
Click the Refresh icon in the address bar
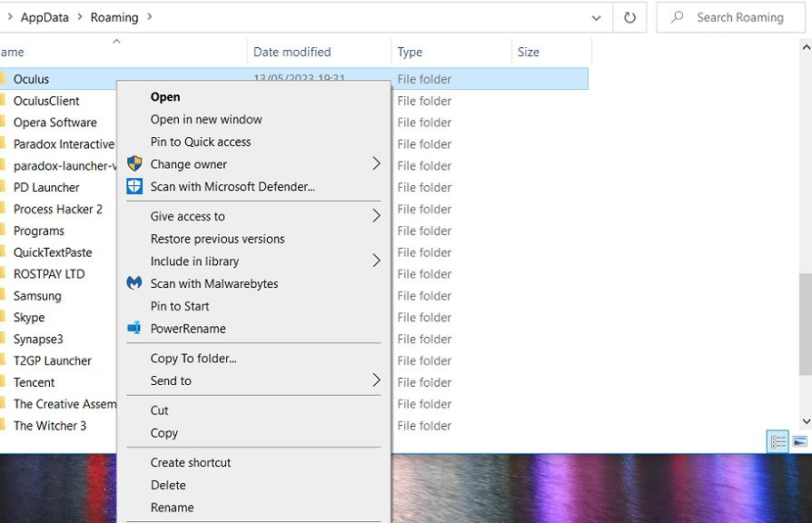[630, 17]
